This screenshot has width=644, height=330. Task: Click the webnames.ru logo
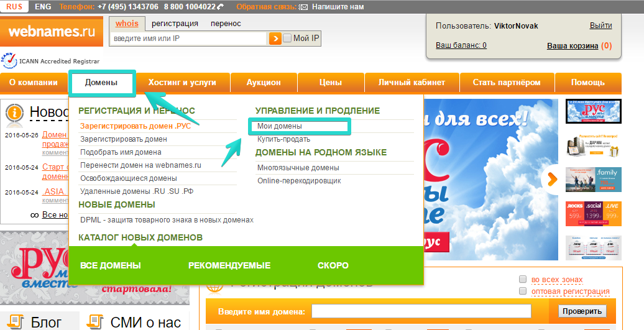52,32
